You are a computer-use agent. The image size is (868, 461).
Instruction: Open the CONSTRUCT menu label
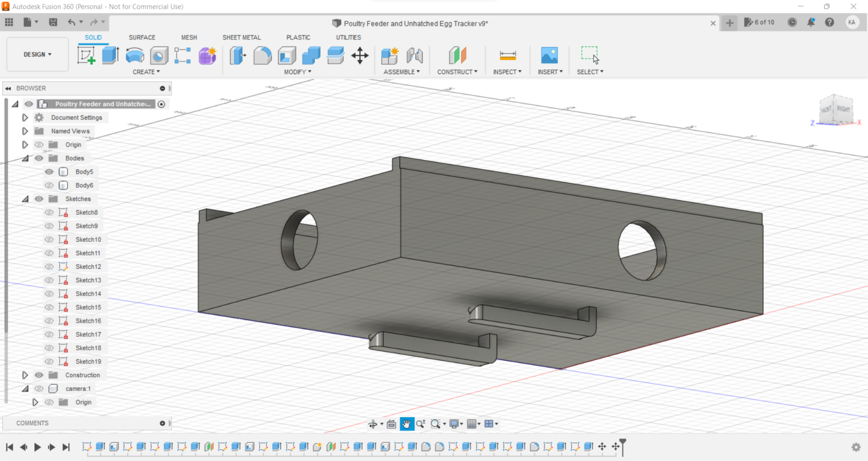click(x=457, y=72)
